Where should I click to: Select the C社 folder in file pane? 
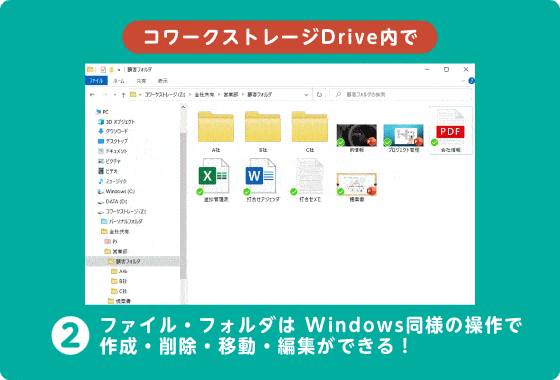[310, 127]
